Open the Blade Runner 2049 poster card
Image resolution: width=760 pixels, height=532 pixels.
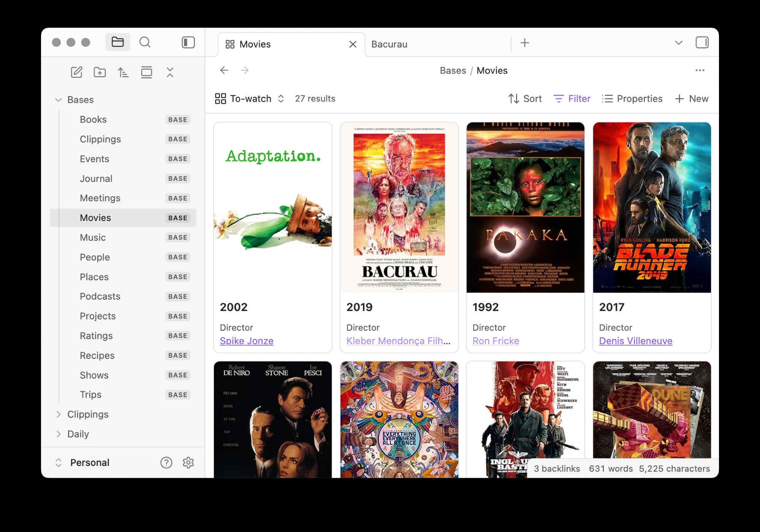pyautogui.click(x=651, y=207)
